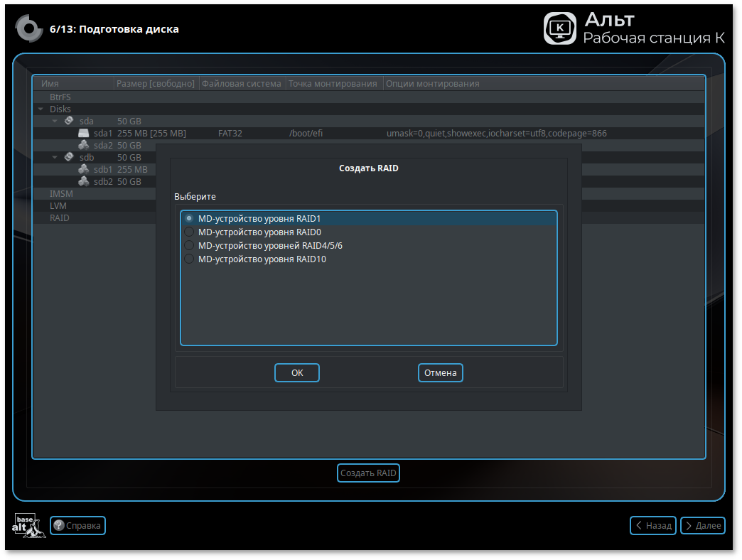Click the sda disk drive icon
Image resolution: width=742 pixels, height=560 pixels.
click(69, 121)
